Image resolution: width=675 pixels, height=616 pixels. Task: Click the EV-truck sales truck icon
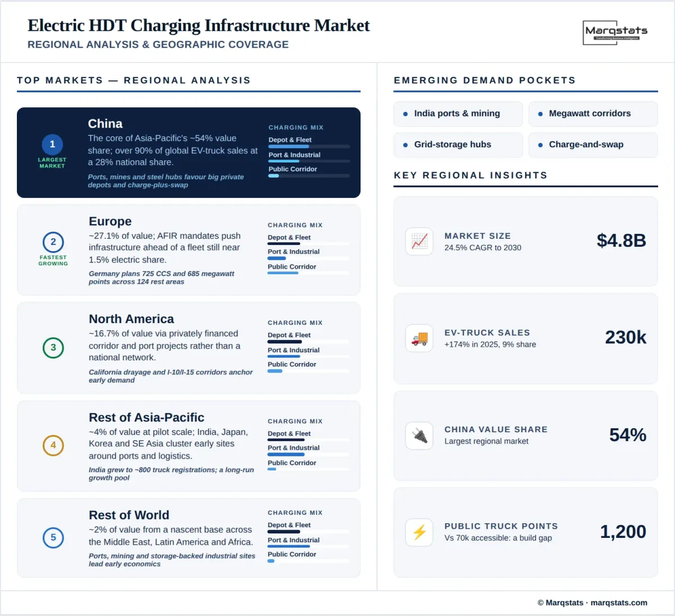tap(419, 338)
